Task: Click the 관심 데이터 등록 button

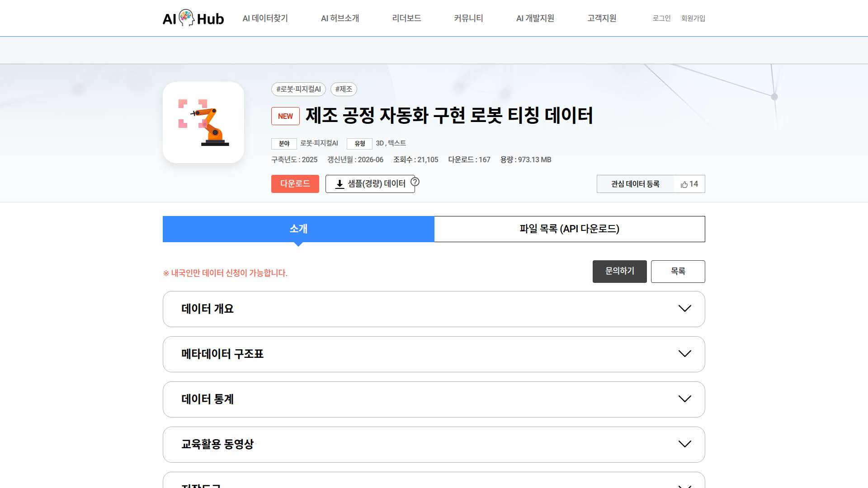Action: pos(635,184)
